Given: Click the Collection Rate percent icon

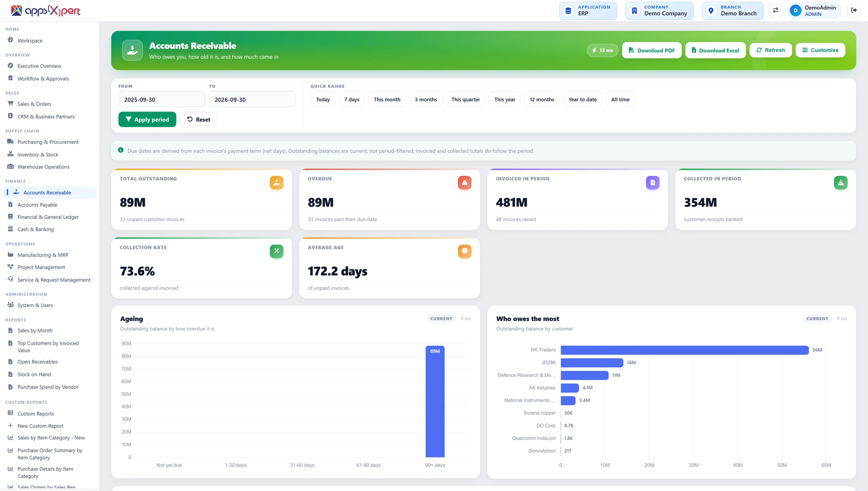Looking at the screenshot, I should click(276, 251).
